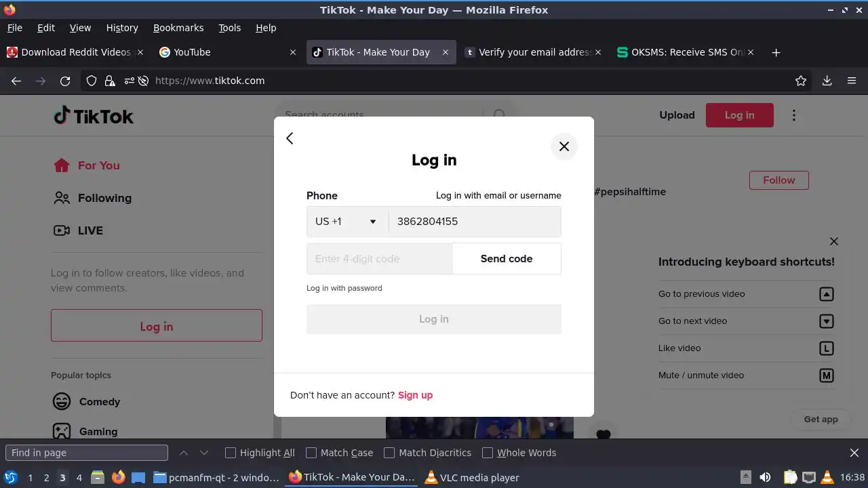Viewport: 868px width, 488px height.
Task: Click the back arrow in the login dialog
Action: point(290,138)
